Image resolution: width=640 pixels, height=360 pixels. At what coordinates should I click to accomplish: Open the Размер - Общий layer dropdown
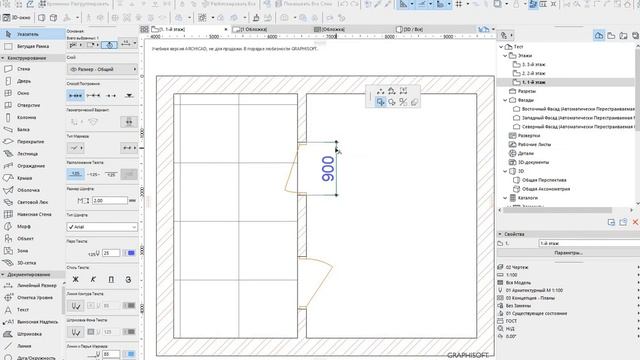102,69
